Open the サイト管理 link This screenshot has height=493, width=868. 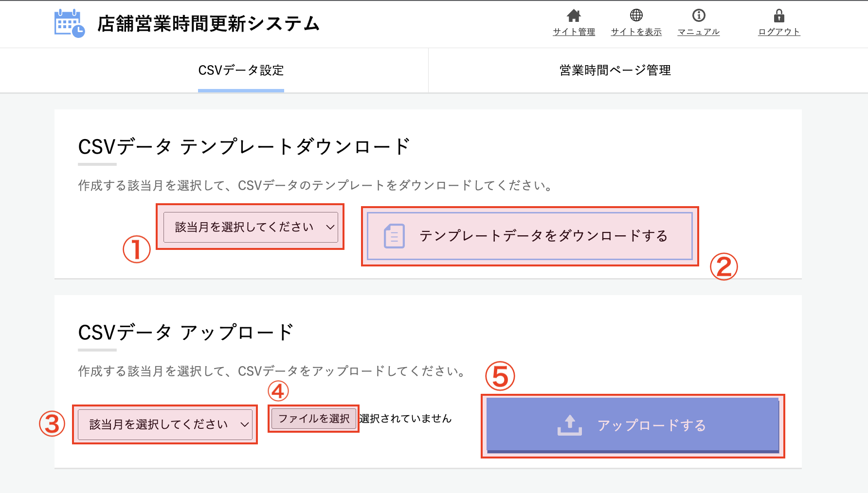tap(574, 32)
